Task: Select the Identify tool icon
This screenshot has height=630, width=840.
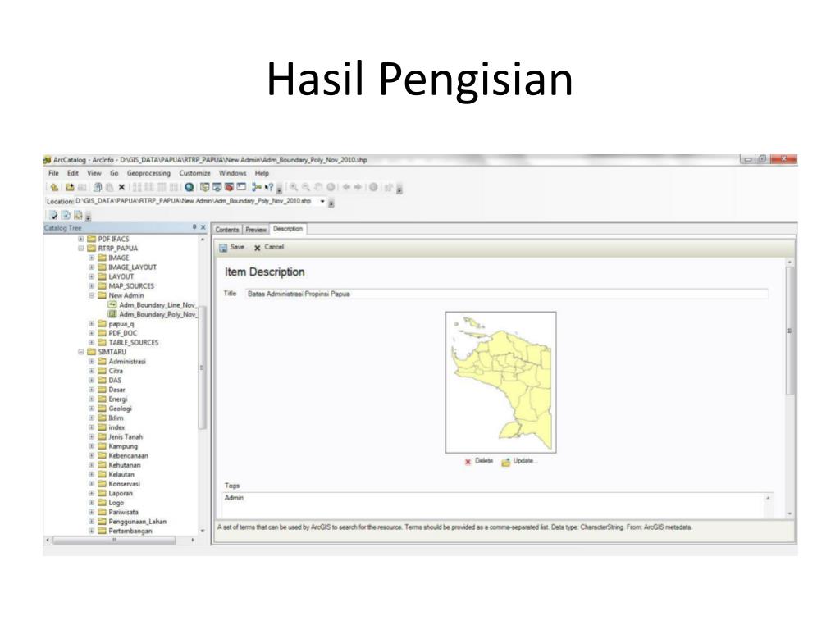Action: 373,187
